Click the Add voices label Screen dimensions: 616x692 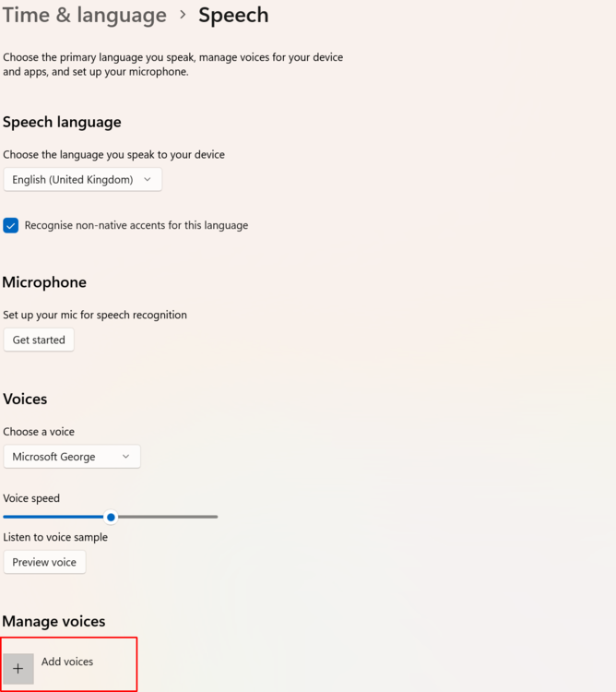point(67,662)
